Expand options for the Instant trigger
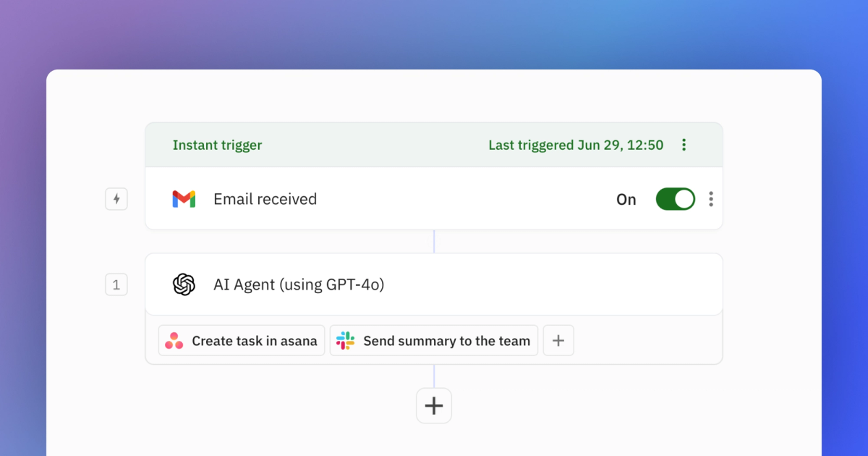Image resolution: width=868 pixels, height=456 pixels. pos(684,145)
